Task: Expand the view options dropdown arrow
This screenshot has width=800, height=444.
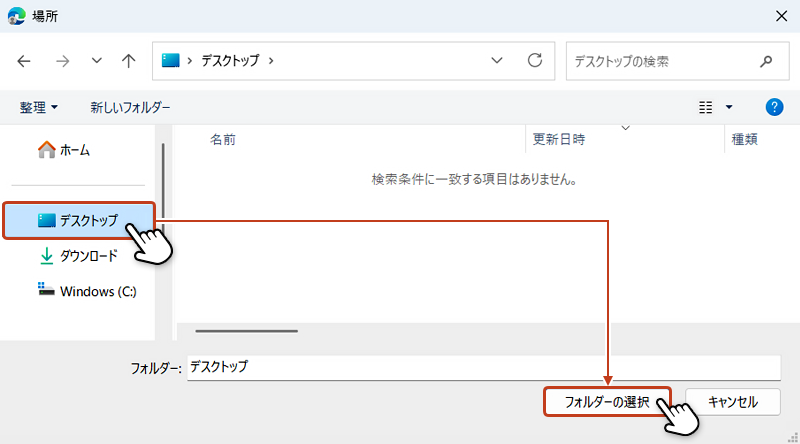Action: pyautogui.click(x=729, y=107)
